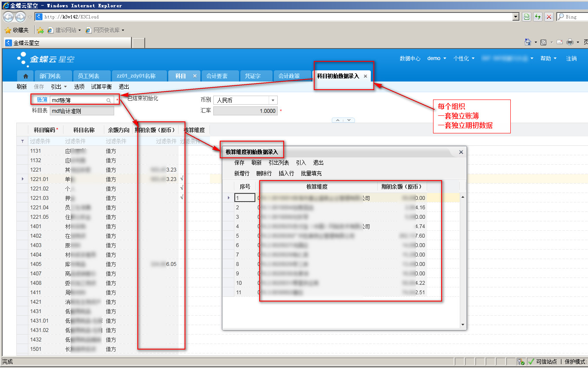Close the 核算维度初始数据录入 dialog
This screenshot has height=368, width=588.
point(461,152)
